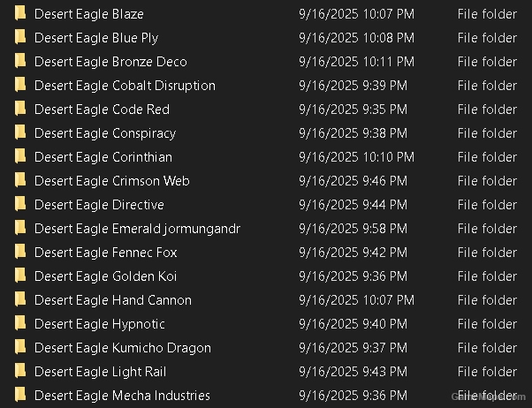Image resolution: width=532 pixels, height=408 pixels.
Task: Click the Desert Eagle Kumicho Dragon name
Action: point(123,348)
